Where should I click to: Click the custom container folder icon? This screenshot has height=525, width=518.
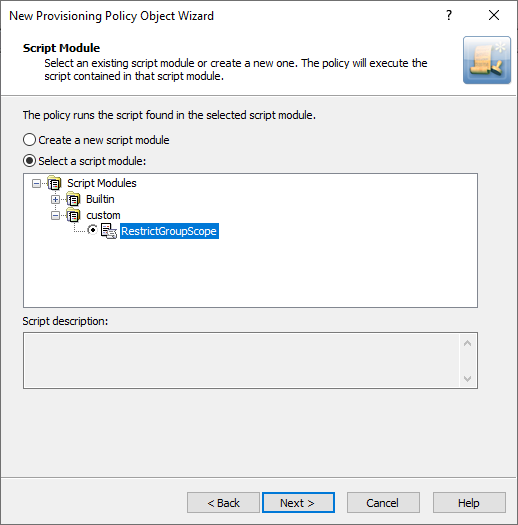pyautogui.click(x=73, y=215)
